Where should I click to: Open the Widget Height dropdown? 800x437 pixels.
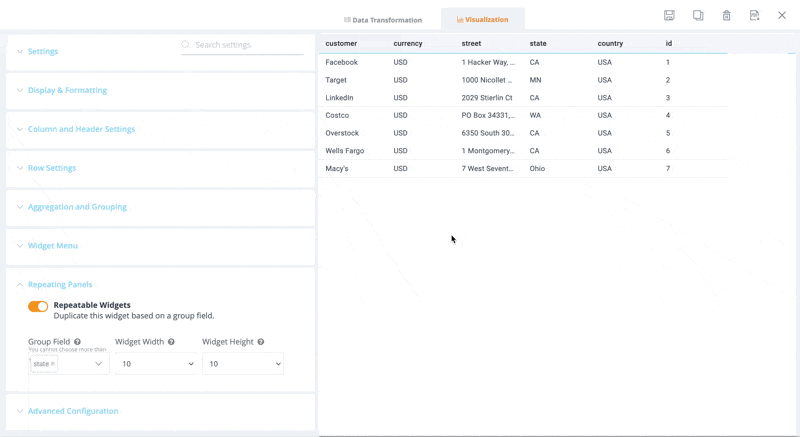[x=243, y=364]
